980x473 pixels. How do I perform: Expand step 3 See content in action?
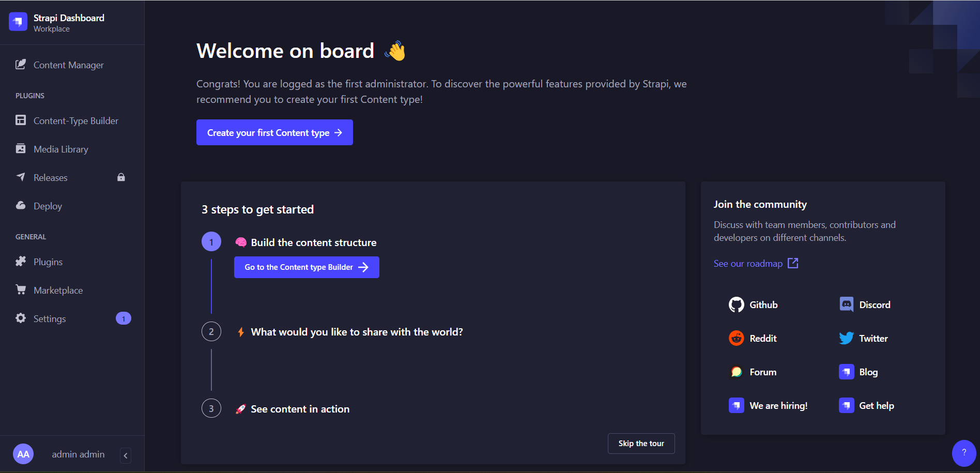300,409
